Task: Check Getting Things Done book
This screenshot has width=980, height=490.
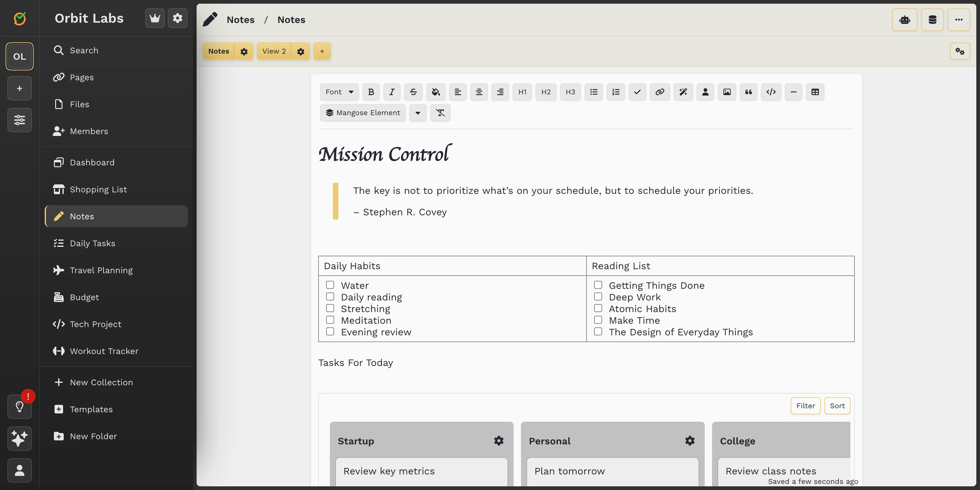Action: click(598, 285)
